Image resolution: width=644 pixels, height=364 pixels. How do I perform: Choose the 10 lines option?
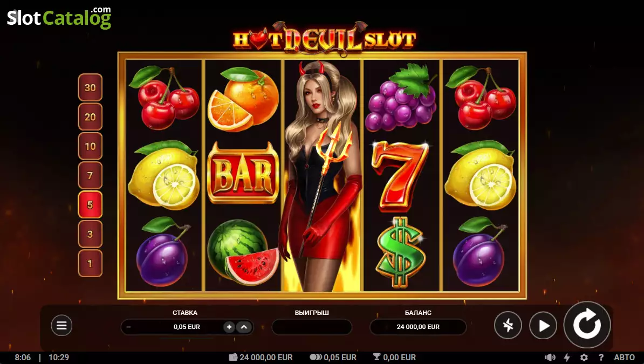[x=90, y=146]
